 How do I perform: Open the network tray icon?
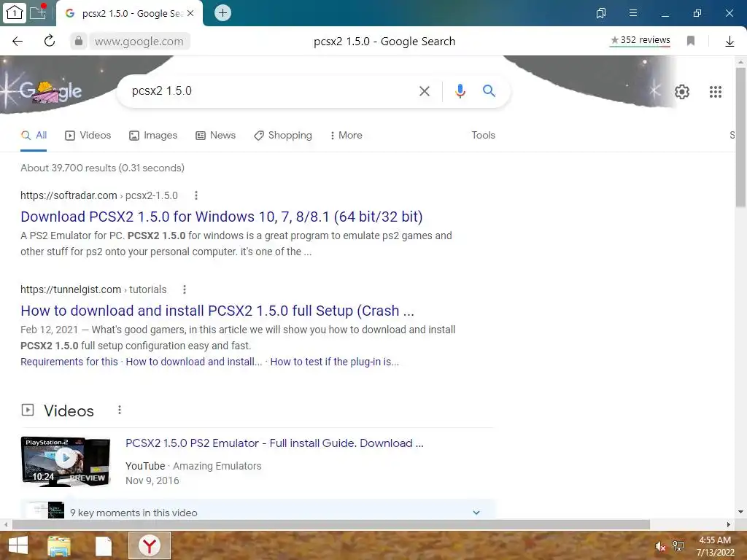click(x=678, y=546)
